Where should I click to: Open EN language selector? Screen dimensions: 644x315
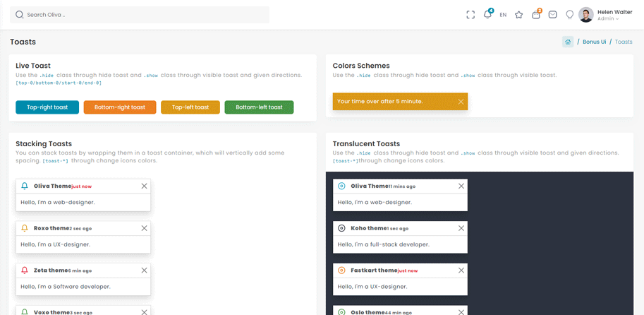[503, 15]
